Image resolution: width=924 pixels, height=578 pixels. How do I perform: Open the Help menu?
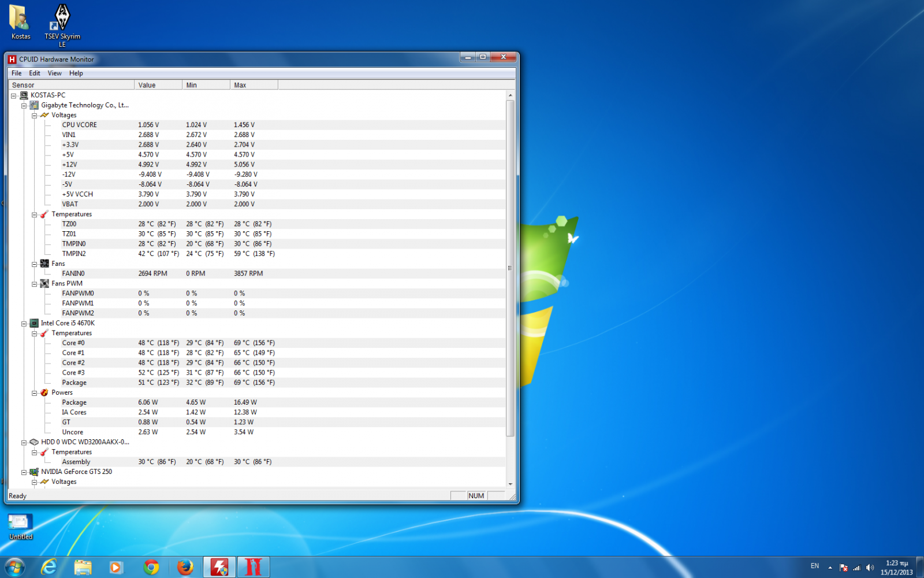(x=76, y=73)
